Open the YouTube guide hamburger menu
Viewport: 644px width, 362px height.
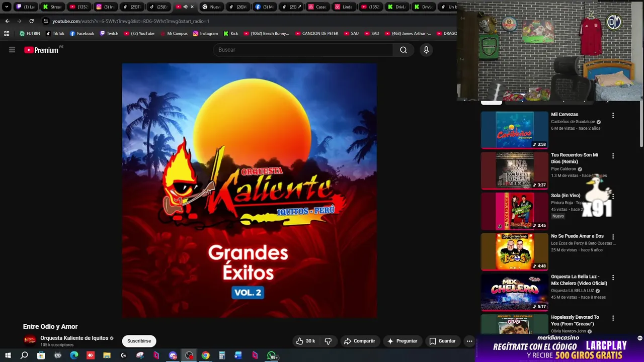point(12,50)
